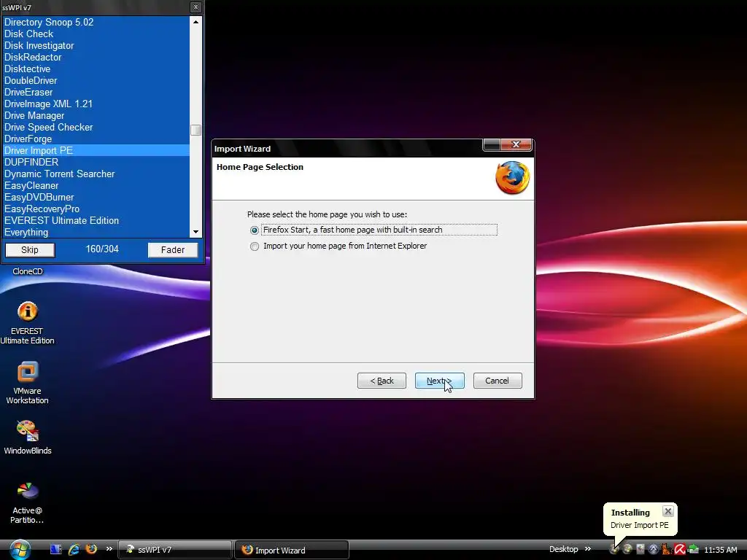Expand the Desktop toolbar chevron

click(588, 548)
